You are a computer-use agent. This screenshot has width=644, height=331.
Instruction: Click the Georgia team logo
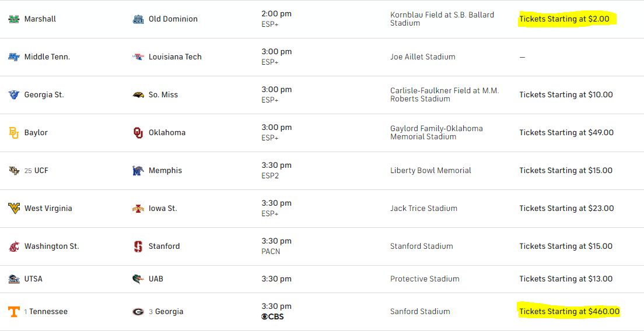click(x=138, y=312)
